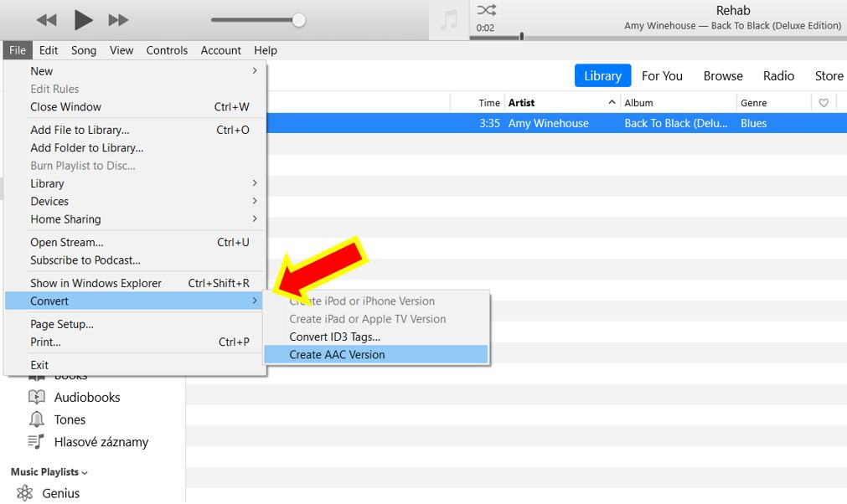Viewport: 847px width, 504px height.
Task: Open Genius in the sidebar
Action: point(61,493)
